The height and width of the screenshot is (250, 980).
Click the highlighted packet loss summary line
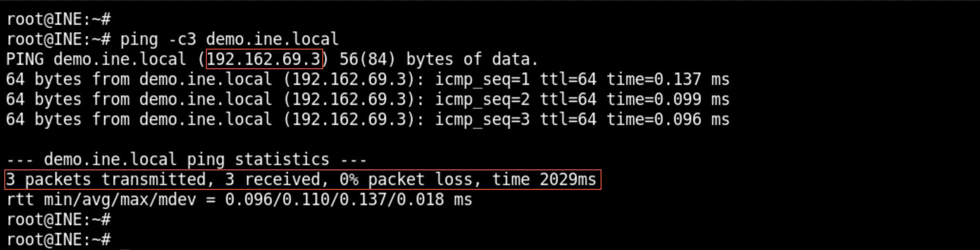tap(302, 180)
